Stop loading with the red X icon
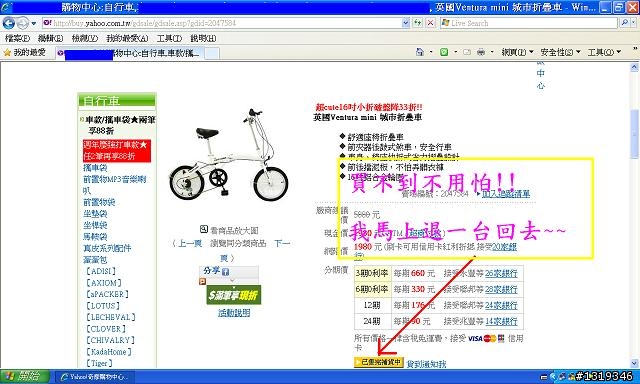640x384 pixels. [430, 23]
